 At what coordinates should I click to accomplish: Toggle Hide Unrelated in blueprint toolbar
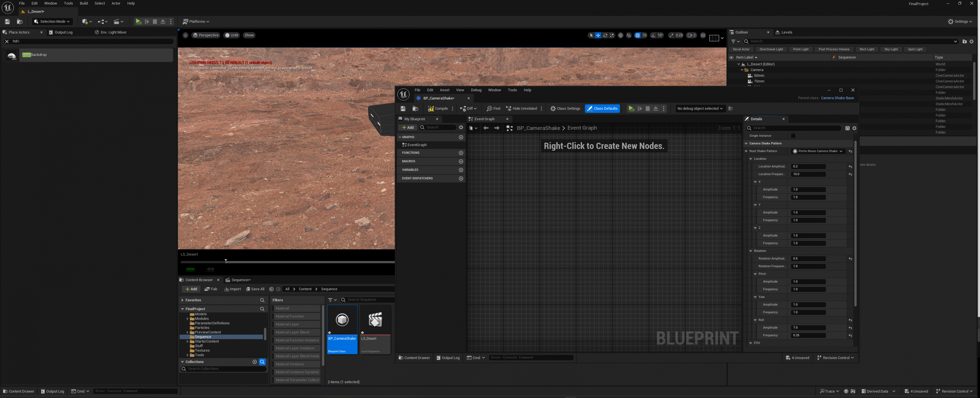[521, 109]
